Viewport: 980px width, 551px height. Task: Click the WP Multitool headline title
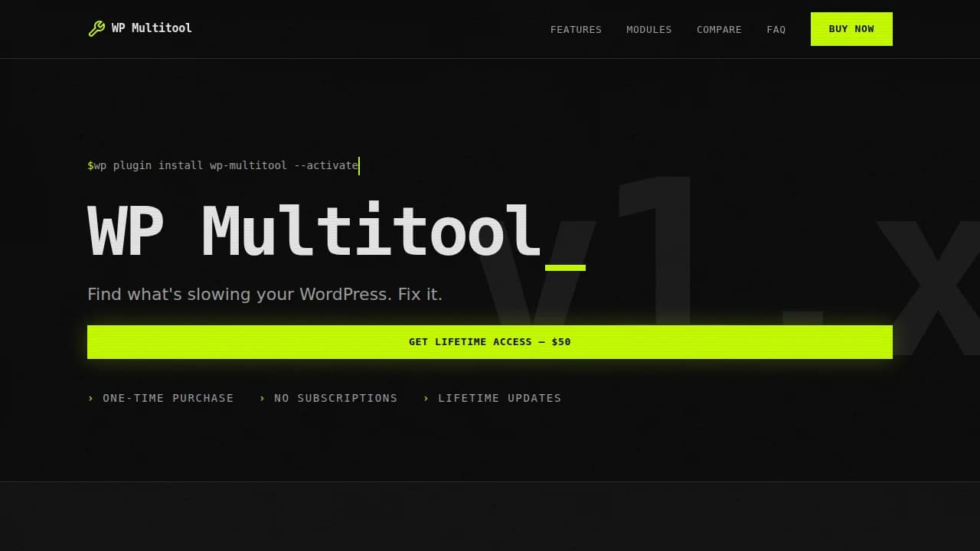pos(314,230)
